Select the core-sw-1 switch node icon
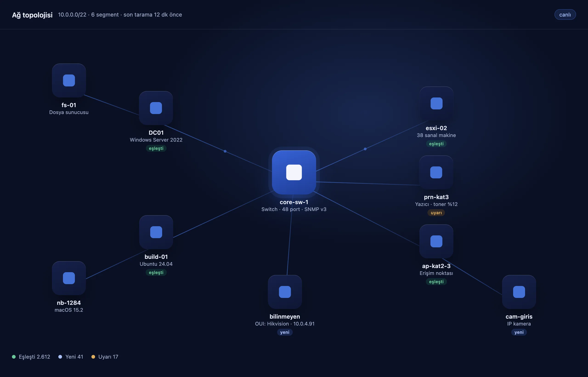 tap(294, 172)
